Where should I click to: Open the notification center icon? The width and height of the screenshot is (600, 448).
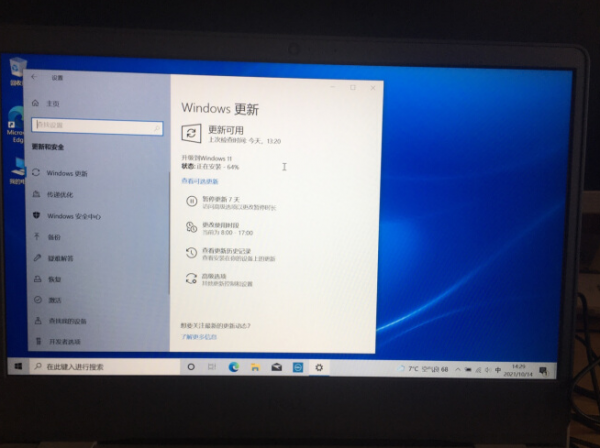(543, 371)
